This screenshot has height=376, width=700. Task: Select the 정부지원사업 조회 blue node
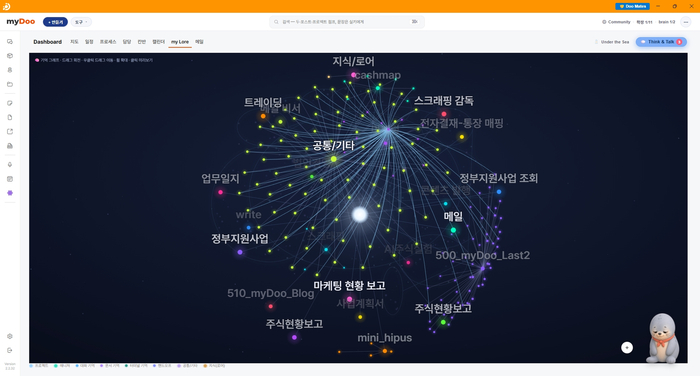(x=499, y=192)
